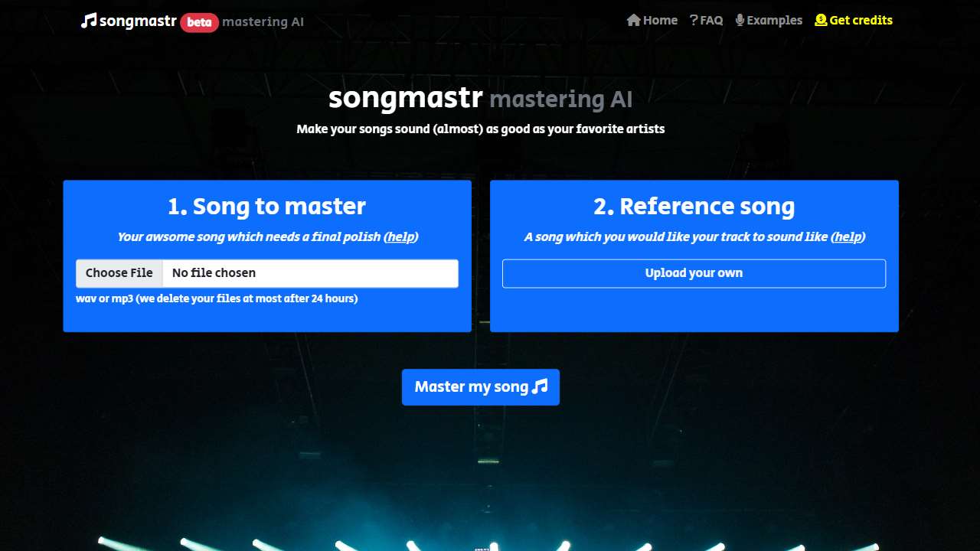Open the Home navigation item
This screenshot has width=980, height=551.
point(659,20)
